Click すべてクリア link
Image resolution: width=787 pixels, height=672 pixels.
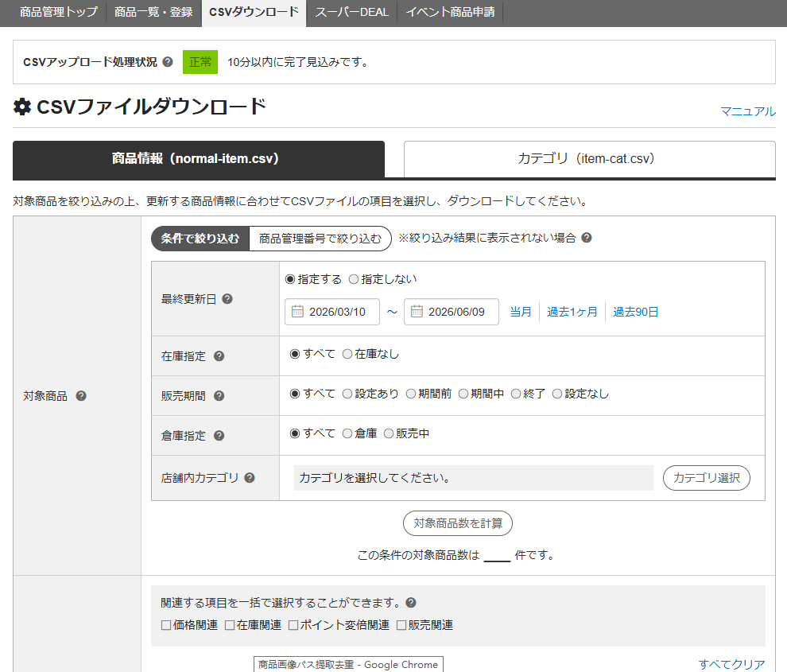coord(732,665)
